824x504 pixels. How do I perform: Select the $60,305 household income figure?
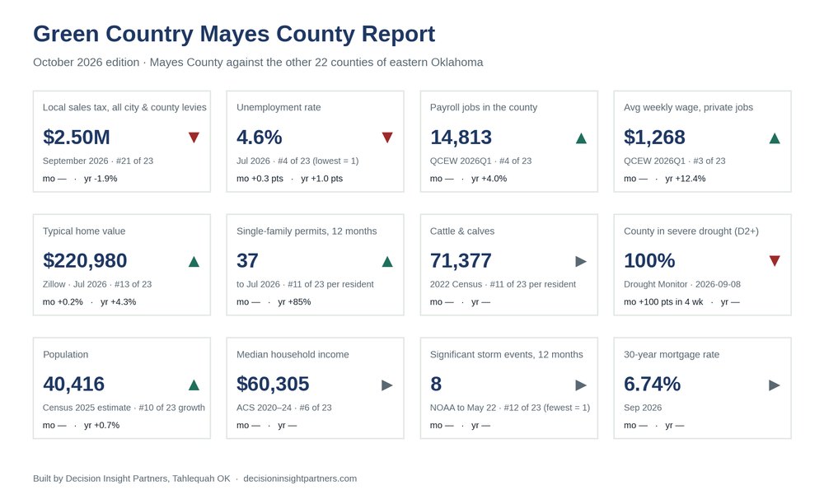(273, 384)
